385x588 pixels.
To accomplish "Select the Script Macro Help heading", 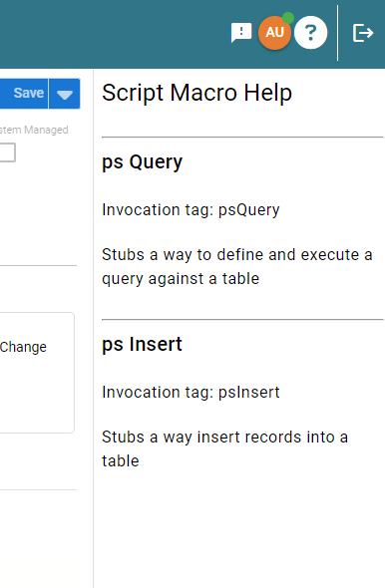I will click(x=197, y=93).
